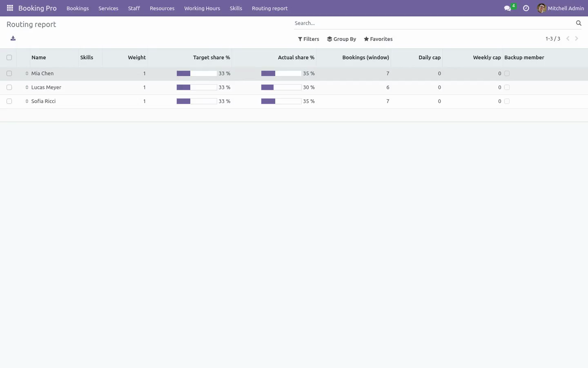Screen dimensions: 588x368
Task: Click Lucas Meyer's Actual share progress bar
Action: 281,87
